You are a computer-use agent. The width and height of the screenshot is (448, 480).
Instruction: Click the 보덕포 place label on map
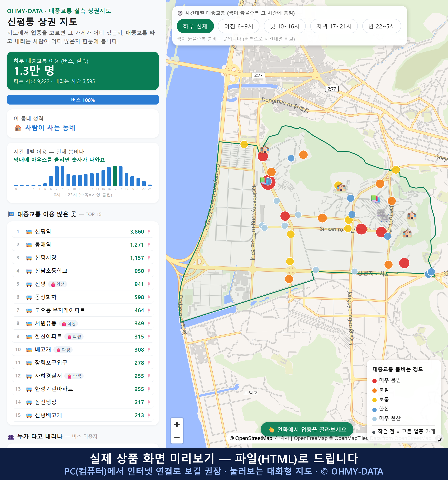click(x=251, y=393)
